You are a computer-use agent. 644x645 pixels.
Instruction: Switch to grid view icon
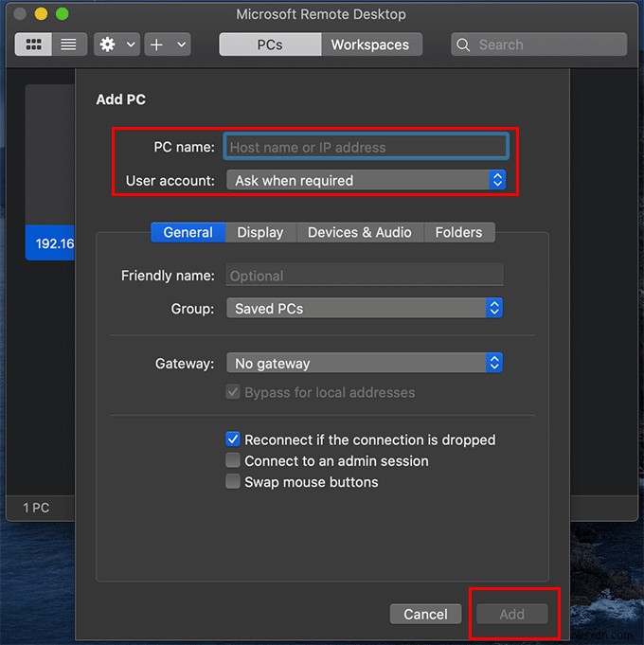click(33, 45)
